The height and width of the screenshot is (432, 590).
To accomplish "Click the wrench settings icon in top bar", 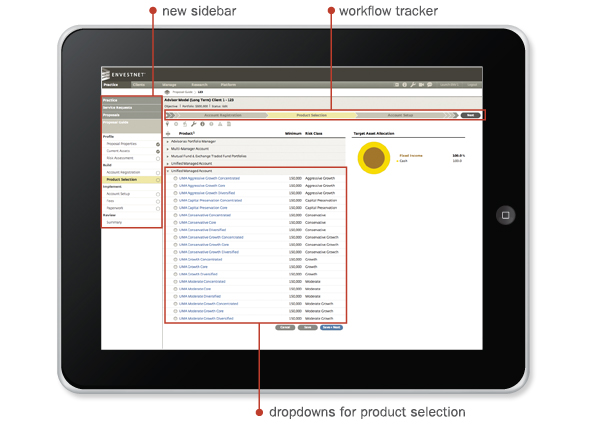I will (413, 85).
